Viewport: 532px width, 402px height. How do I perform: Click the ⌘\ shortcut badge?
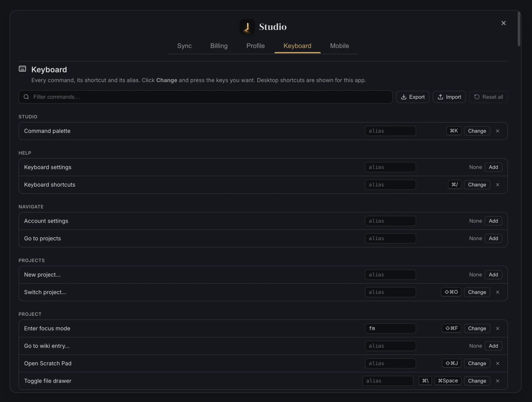[x=425, y=381]
